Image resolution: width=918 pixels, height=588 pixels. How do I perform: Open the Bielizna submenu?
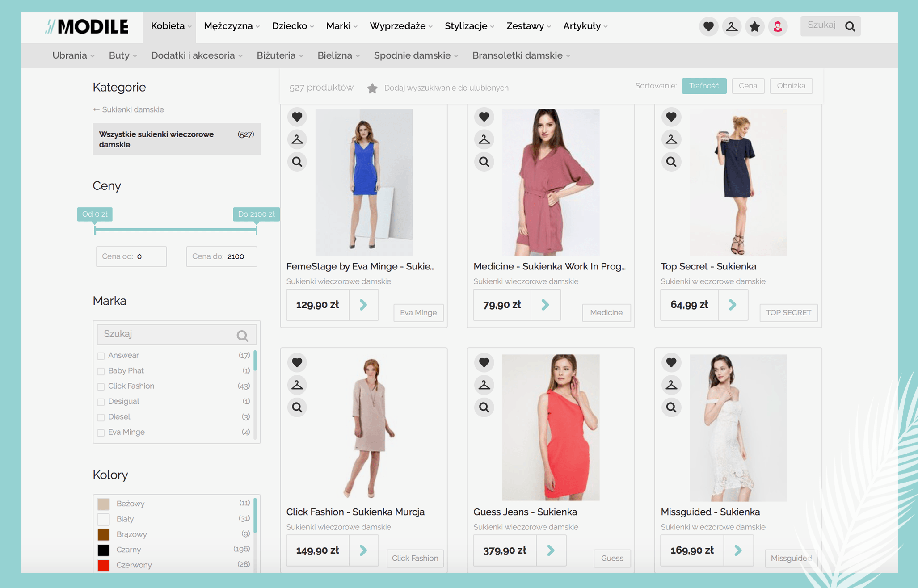tap(339, 55)
